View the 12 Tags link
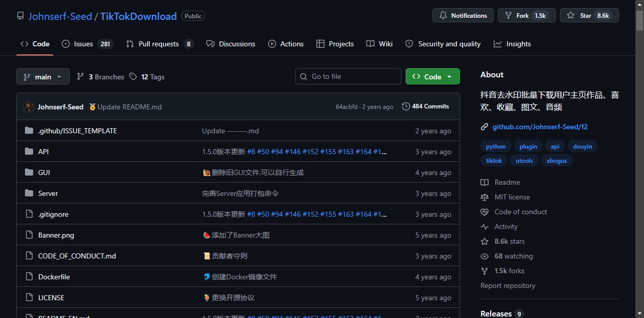Image resolution: width=644 pixels, height=318 pixels. [147, 77]
